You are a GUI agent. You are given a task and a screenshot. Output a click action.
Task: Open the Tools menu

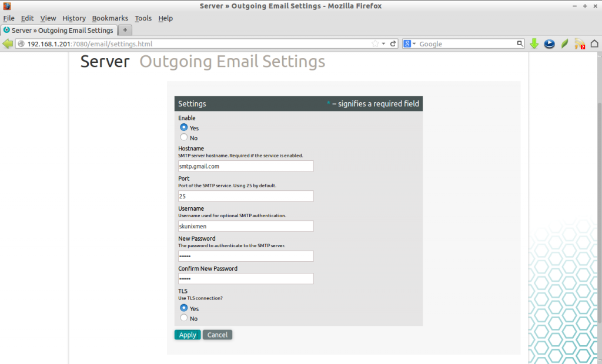click(x=143, y=18)
